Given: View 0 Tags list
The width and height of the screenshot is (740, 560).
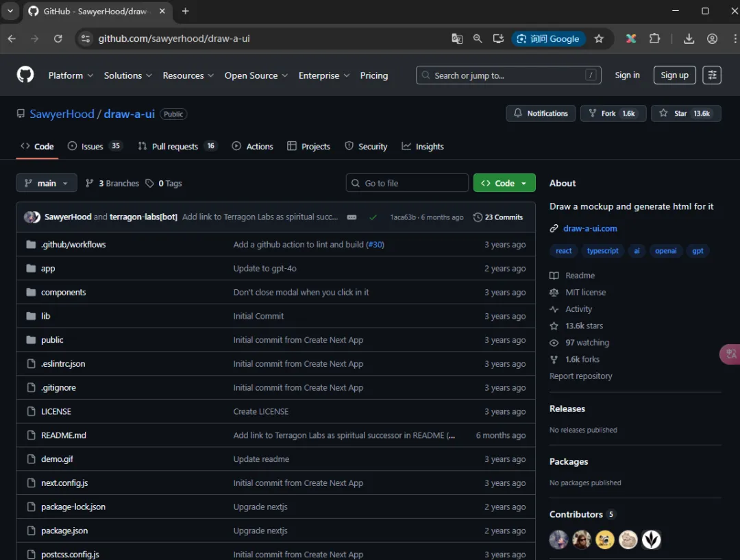Looking at the screenshot, I should (x=164, y=183).
